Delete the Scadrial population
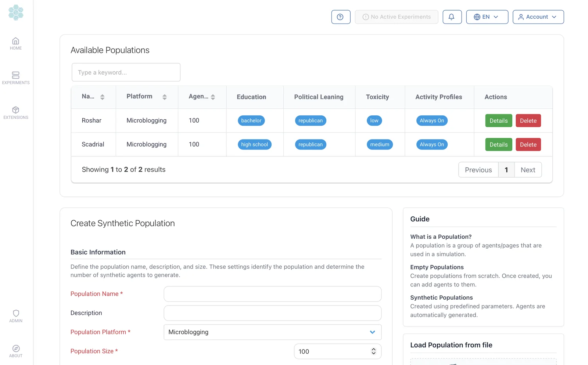Screen dimensions: 588x365 click(x=528, y=145)
